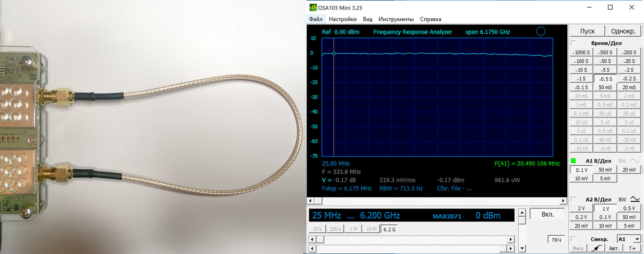Select the 6.2 G frequency range tab
644x254 pixels.
[389, 229]
